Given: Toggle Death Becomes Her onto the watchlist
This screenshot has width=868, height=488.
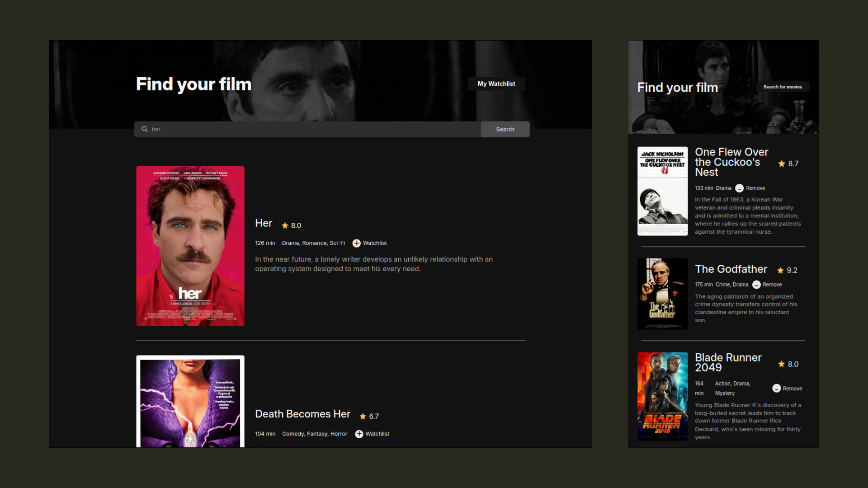Looking at the screenshot, I should tap(372, 433).
